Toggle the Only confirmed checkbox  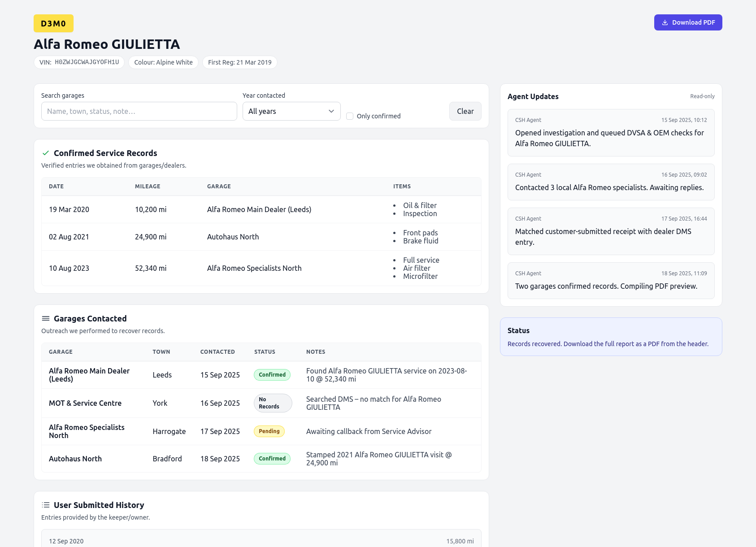coord(350,116)
